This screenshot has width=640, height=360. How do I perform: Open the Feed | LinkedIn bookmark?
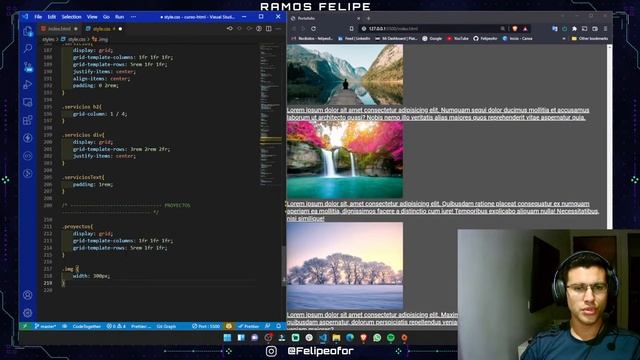[354, 38]
